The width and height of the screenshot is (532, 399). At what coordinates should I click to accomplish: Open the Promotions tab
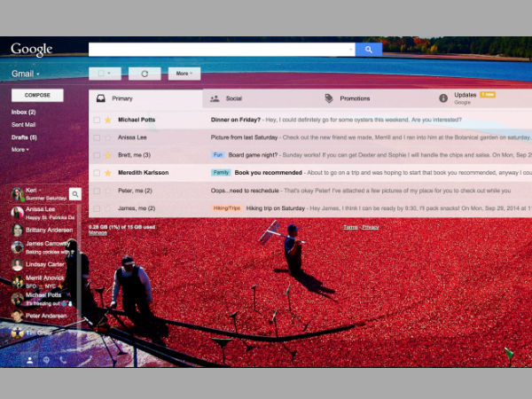(x=353, y=98)
